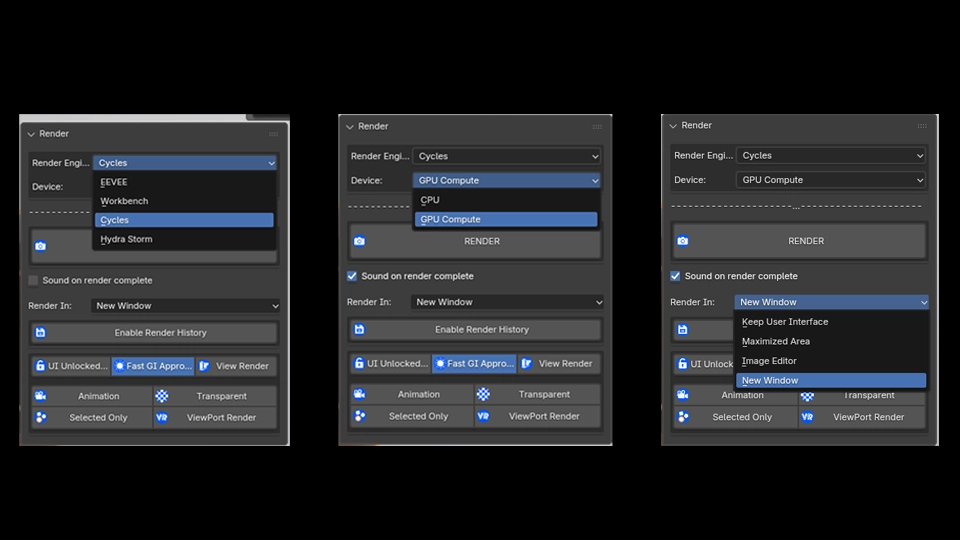Close the open Render Engine dropdown in left panel
The width and height of the screenshot is (960, 540).
coord(184,163)
